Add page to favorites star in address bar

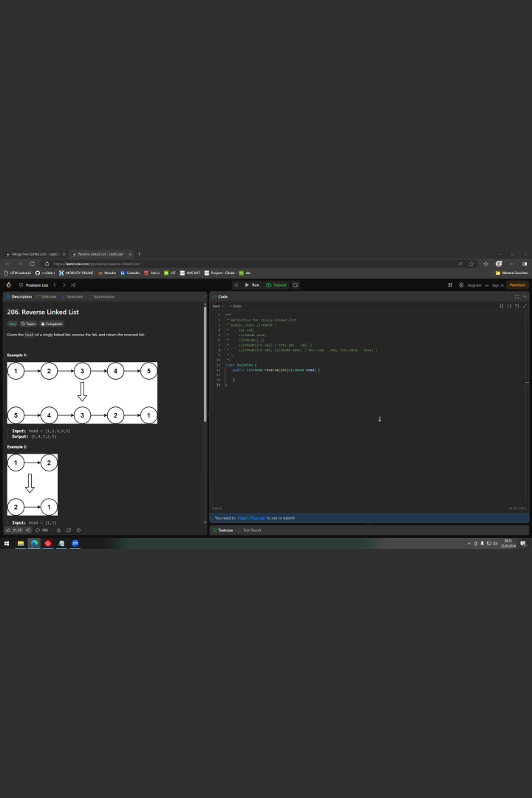click(471, 264)
